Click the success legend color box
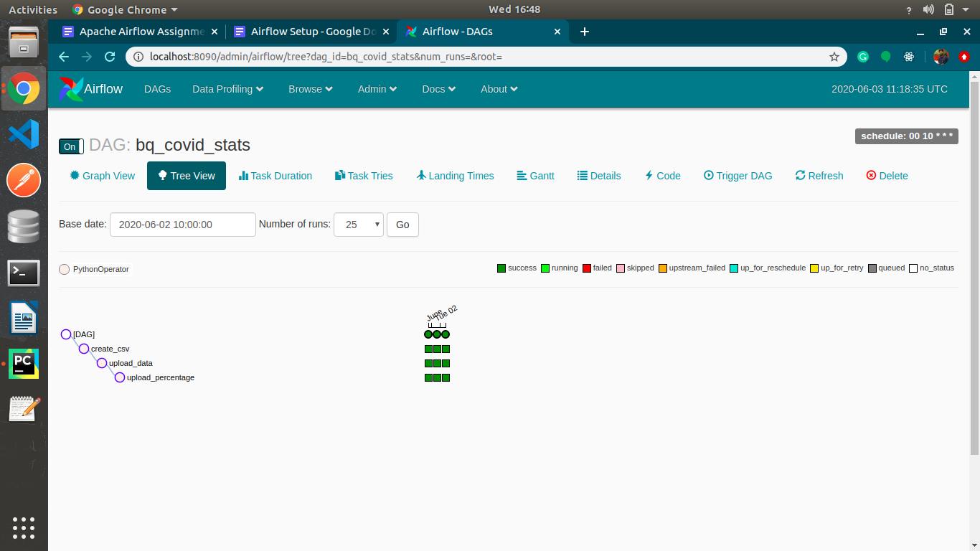 coord(501,268)
